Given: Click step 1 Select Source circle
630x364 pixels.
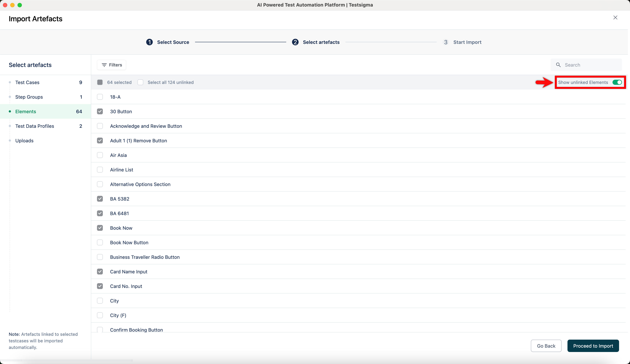Looking at the screenshot, I should pos(149,42).
